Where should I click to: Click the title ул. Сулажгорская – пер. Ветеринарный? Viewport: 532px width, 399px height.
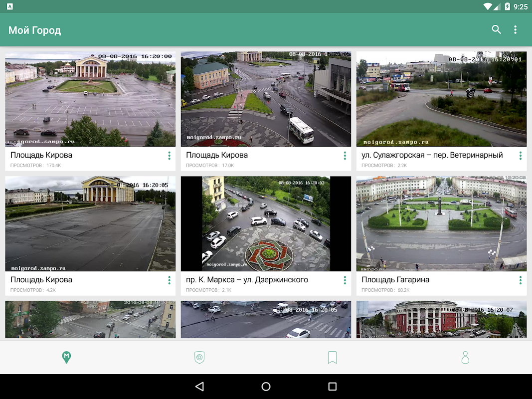point(432,155)
